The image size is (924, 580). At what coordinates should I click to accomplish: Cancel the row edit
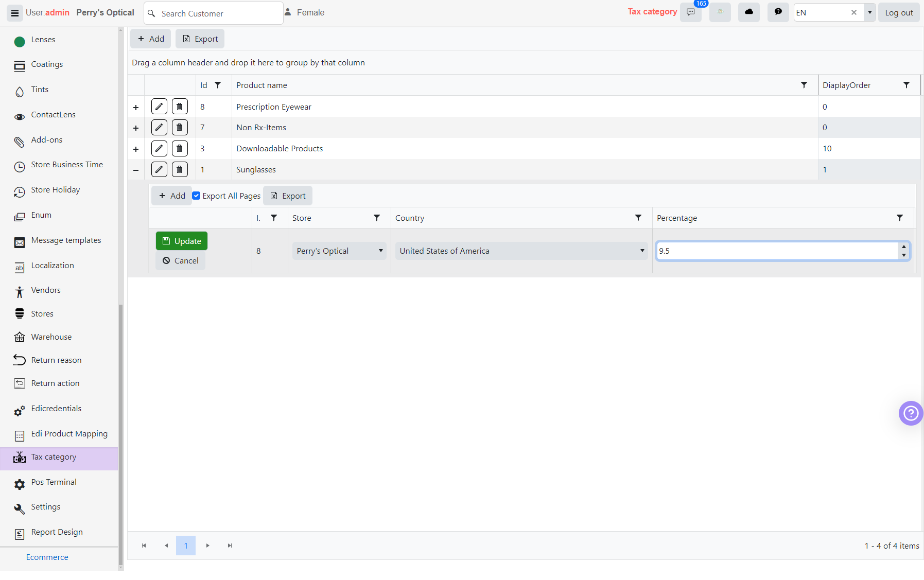181,260
